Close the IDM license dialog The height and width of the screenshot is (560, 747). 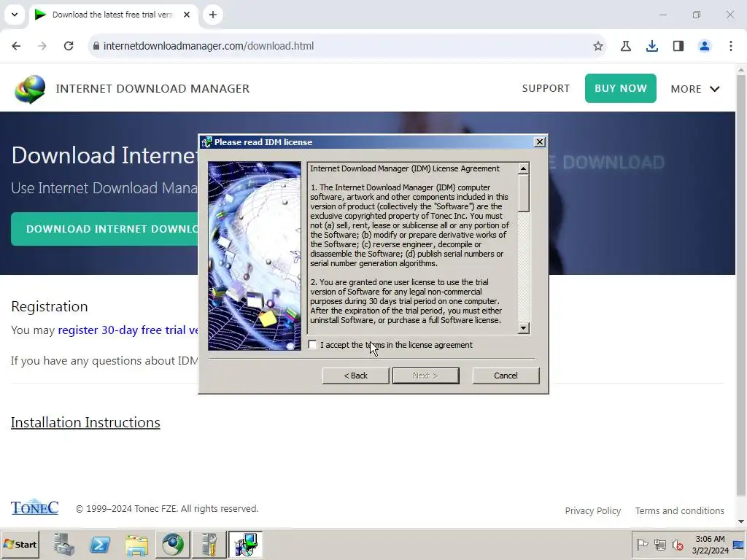(539, 142)
